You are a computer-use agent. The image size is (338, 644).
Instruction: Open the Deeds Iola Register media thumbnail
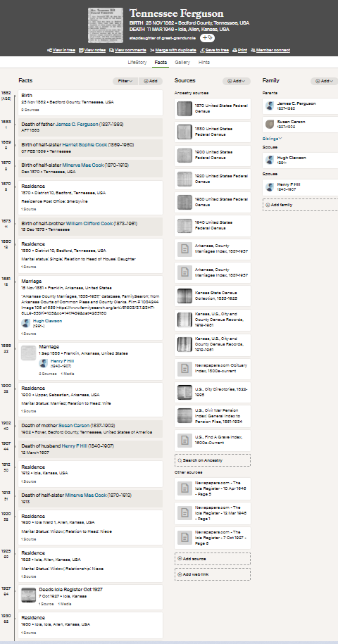click(x=29, y=595)
